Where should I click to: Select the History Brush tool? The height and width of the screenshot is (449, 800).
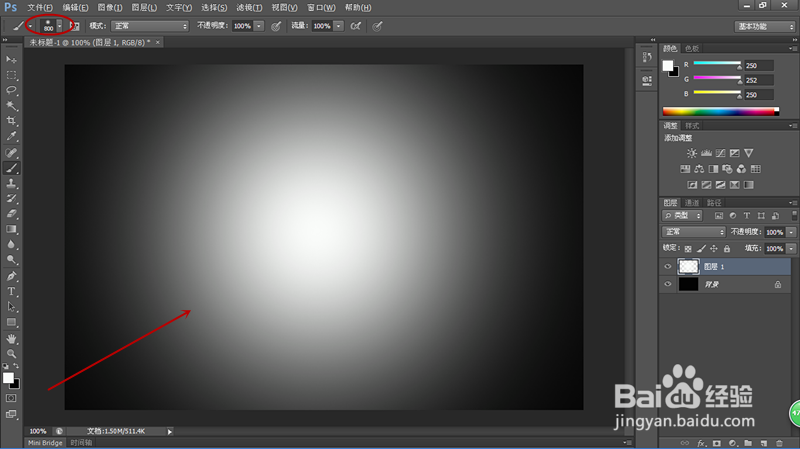coord(11,198)
